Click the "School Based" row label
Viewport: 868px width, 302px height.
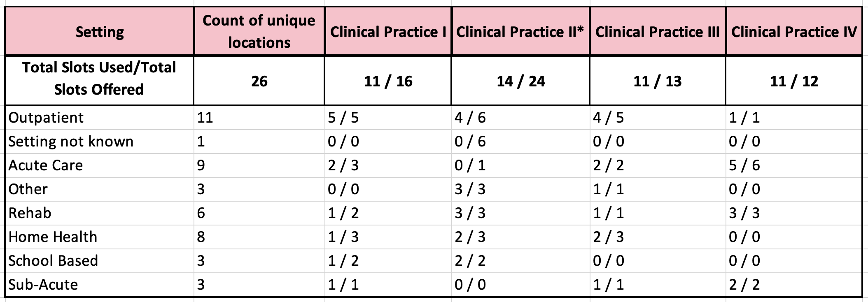pos(53,261)
